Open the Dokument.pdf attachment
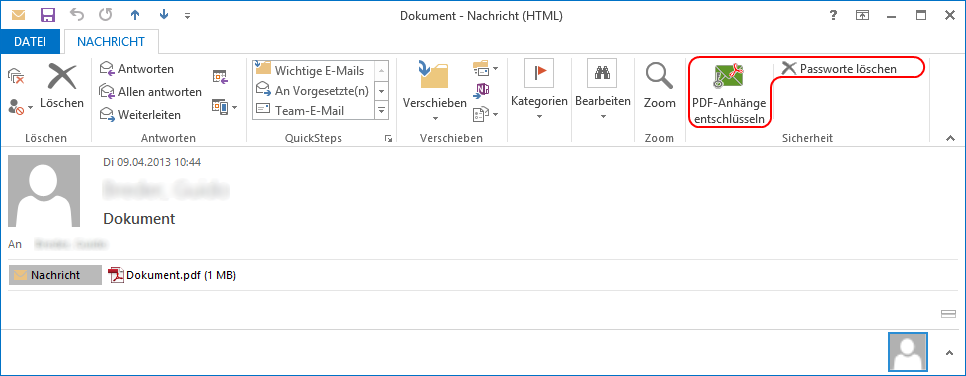 (172, 275)
